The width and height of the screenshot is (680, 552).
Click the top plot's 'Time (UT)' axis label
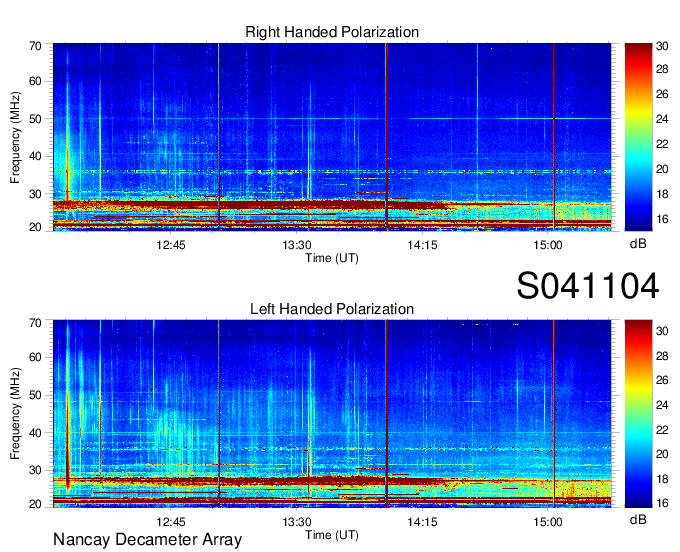pos(332,258)
